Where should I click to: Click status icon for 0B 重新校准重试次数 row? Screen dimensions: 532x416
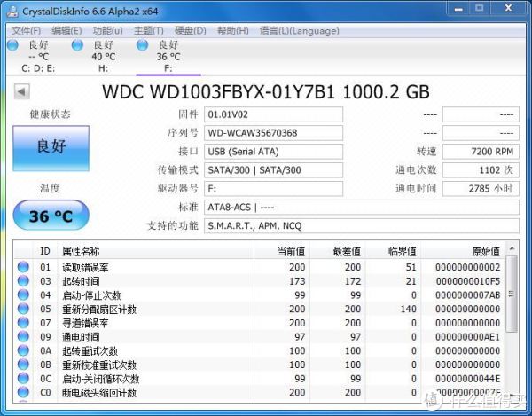(23, 364)
